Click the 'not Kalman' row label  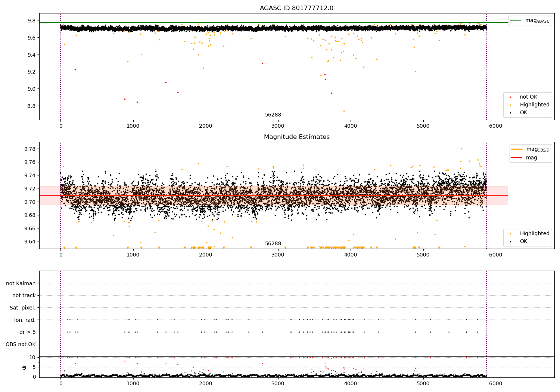21,284
